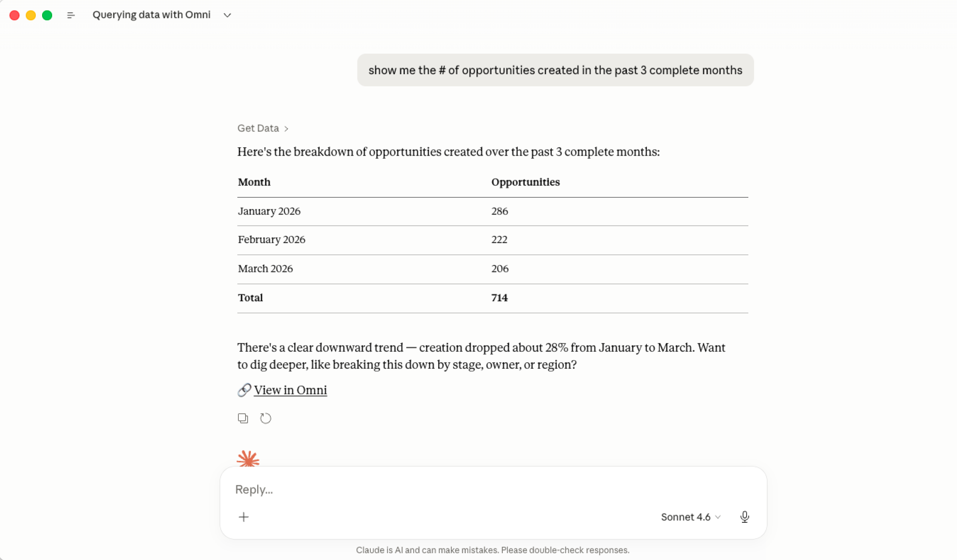
Task: Select the user's opportunities question bubble
Action: tap(555, 70)
